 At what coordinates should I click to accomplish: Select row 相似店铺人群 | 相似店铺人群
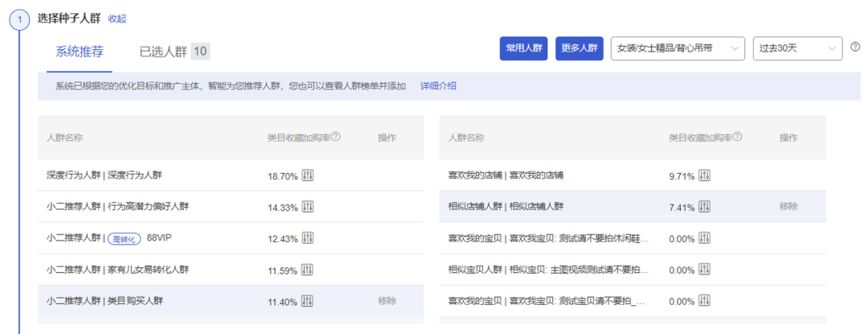633,207
